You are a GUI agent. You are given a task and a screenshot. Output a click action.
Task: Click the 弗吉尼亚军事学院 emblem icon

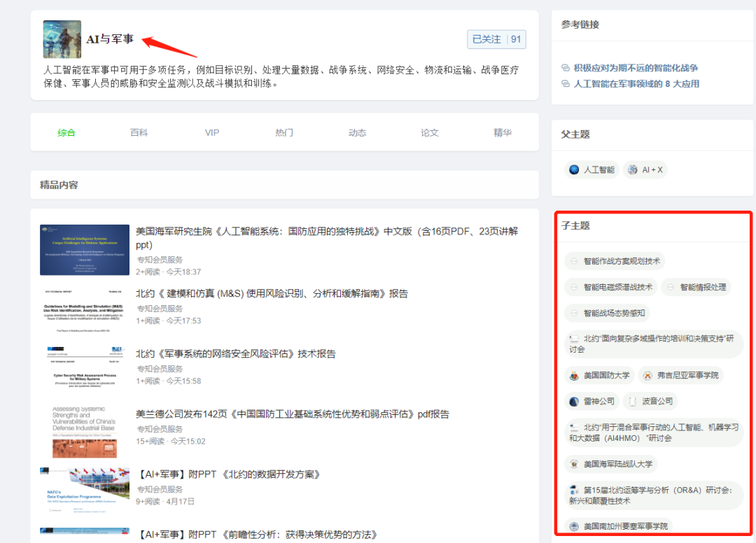click(647, 375)
